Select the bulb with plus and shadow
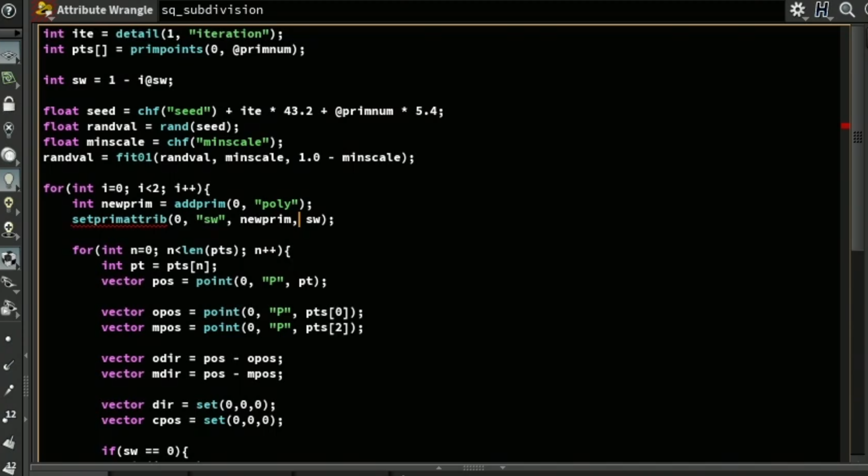 [x=9, y=230]
